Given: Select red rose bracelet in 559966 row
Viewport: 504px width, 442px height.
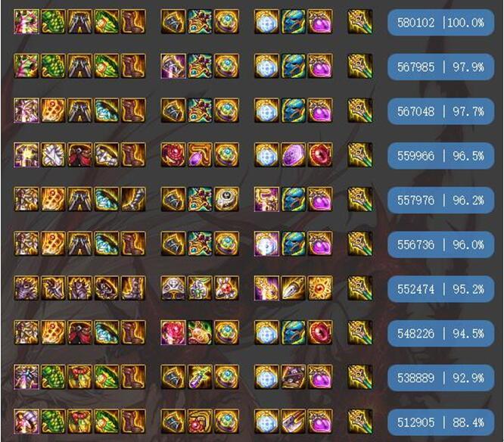Looking at the screenshot, I should (173, 155).
